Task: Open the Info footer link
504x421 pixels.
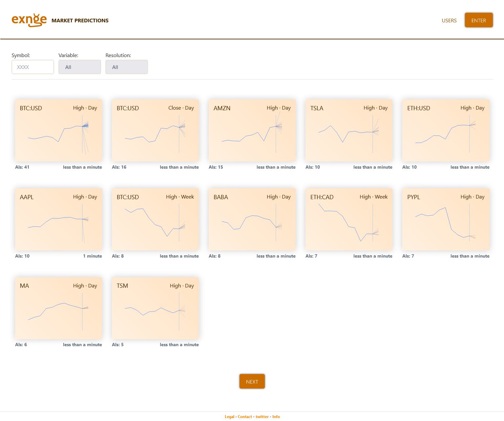Action: [276, 417]
